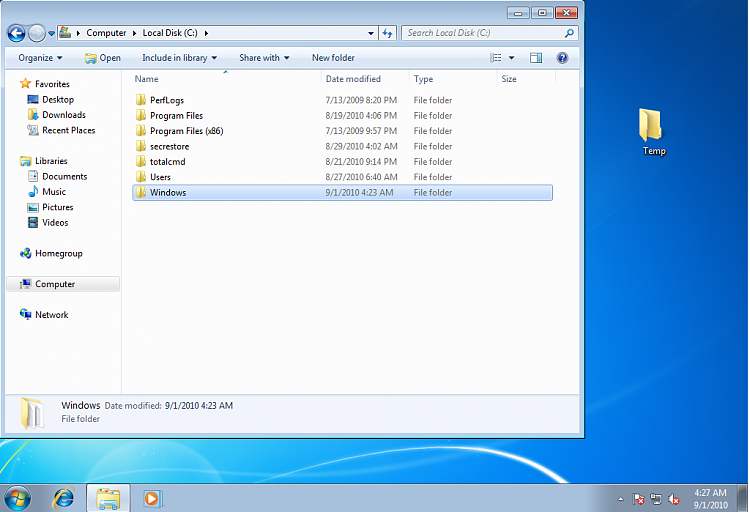Click the Forward navigation arrow

[36, 33]
